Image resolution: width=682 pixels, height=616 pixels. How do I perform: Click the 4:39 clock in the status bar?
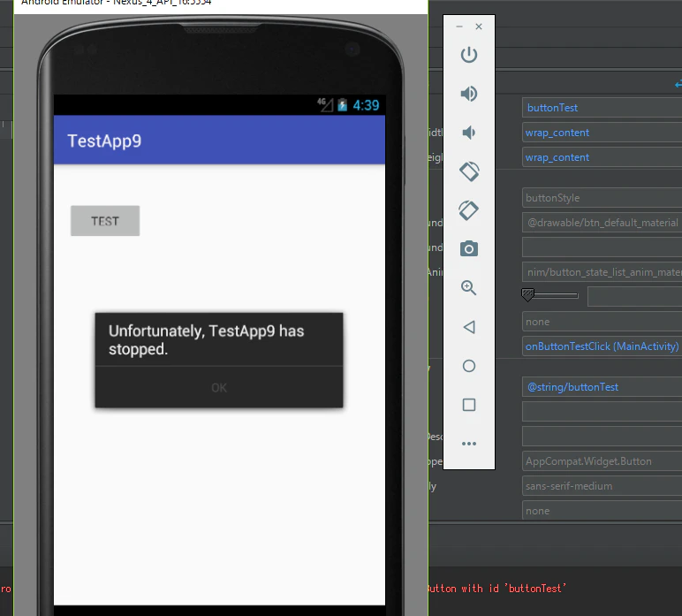point(366,105)
